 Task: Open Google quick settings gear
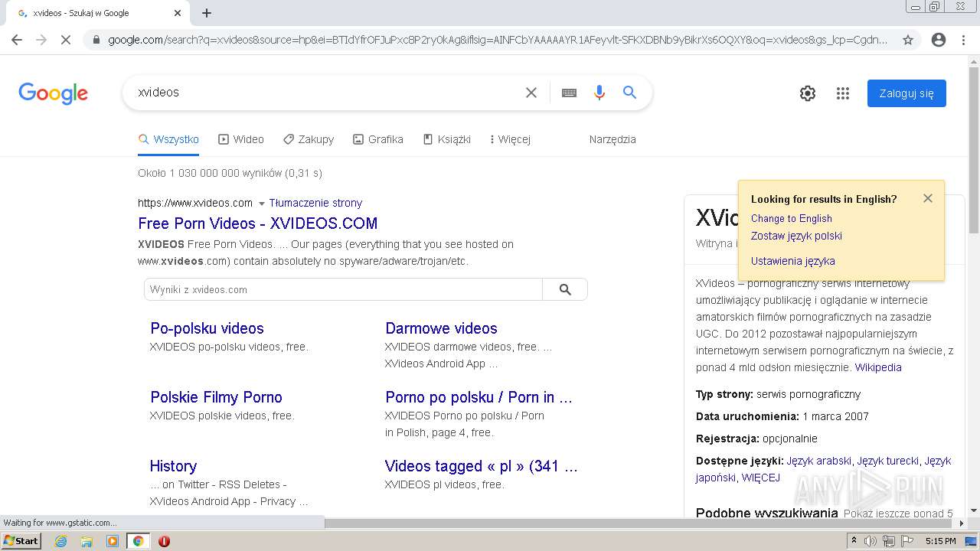click(808, 93)
